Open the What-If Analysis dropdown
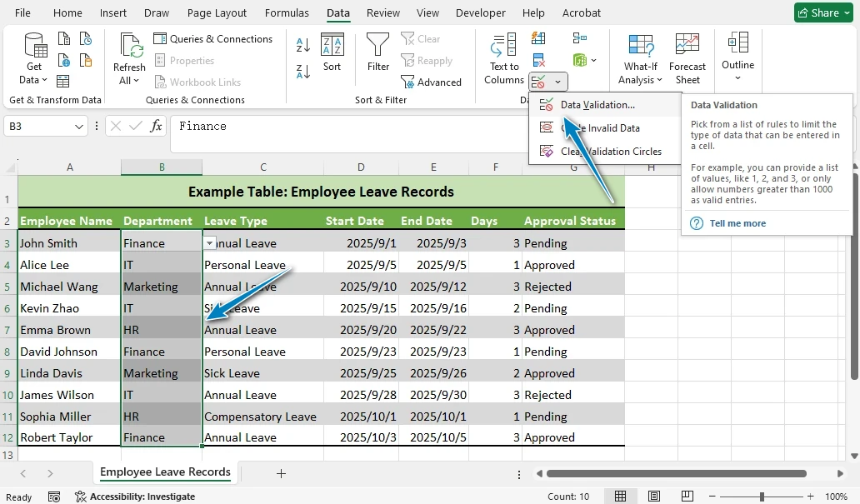 (x=640, y=58)
